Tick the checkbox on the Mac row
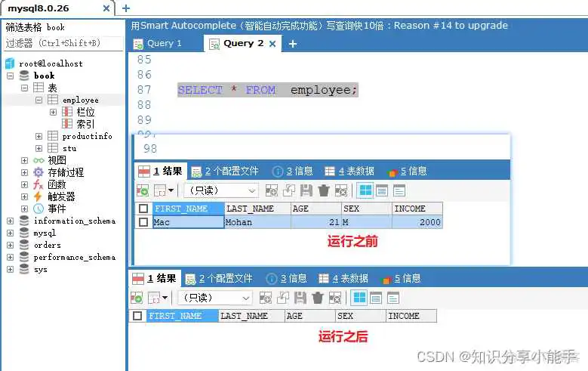Screen dimensions: 588x371 [x=143, y=222]
